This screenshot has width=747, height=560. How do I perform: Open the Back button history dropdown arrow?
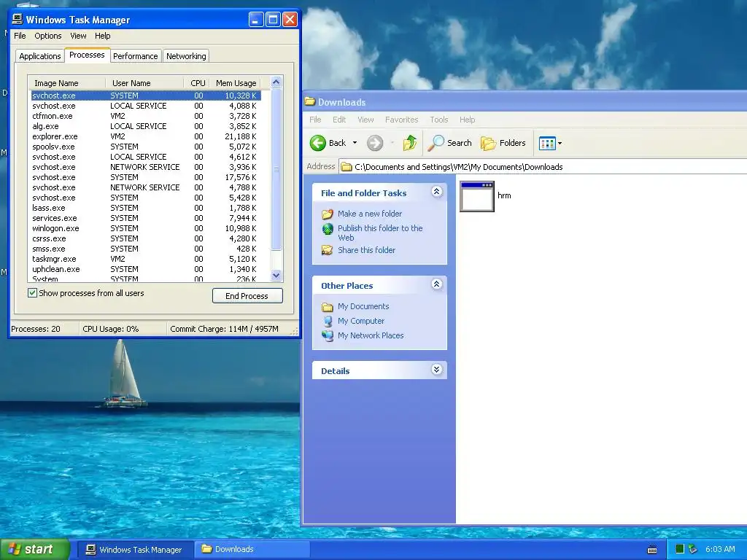tap(355, 143)
